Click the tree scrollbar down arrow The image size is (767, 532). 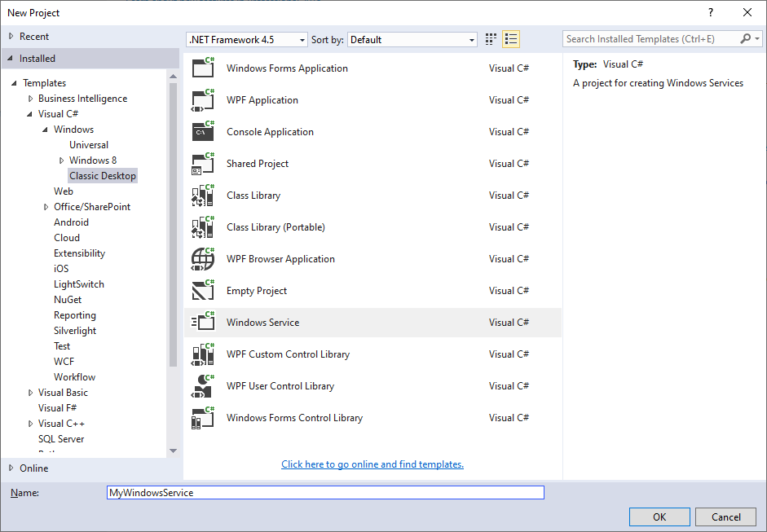pos(173,451)
